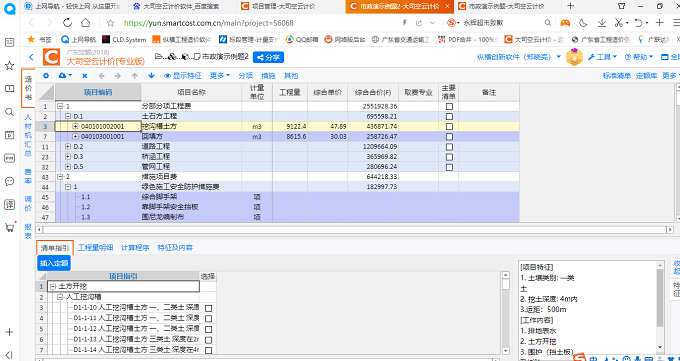Open the sidebar video player icon
This screenshot has height=361, width=680.
coord(9,135)
